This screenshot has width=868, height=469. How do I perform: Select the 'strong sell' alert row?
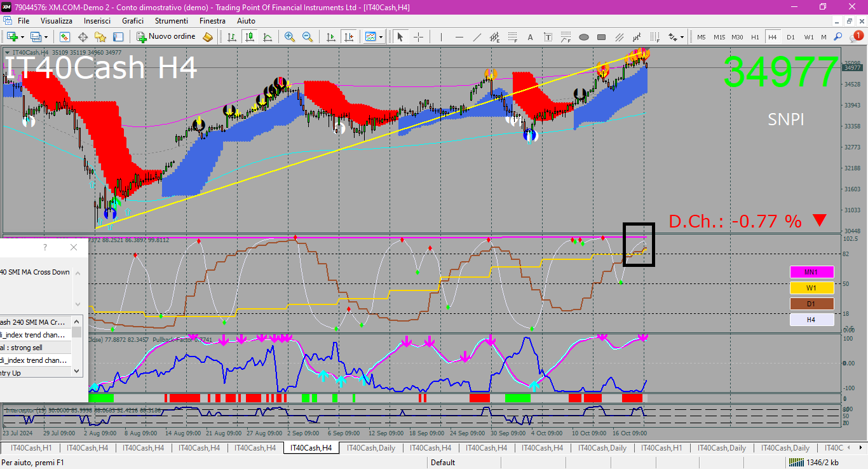tap(36, 348)
